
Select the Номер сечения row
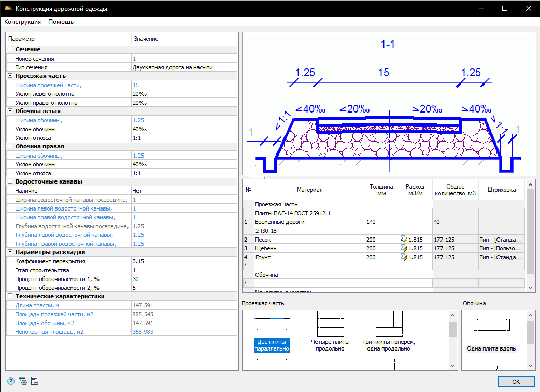click(x=122, y=59)
